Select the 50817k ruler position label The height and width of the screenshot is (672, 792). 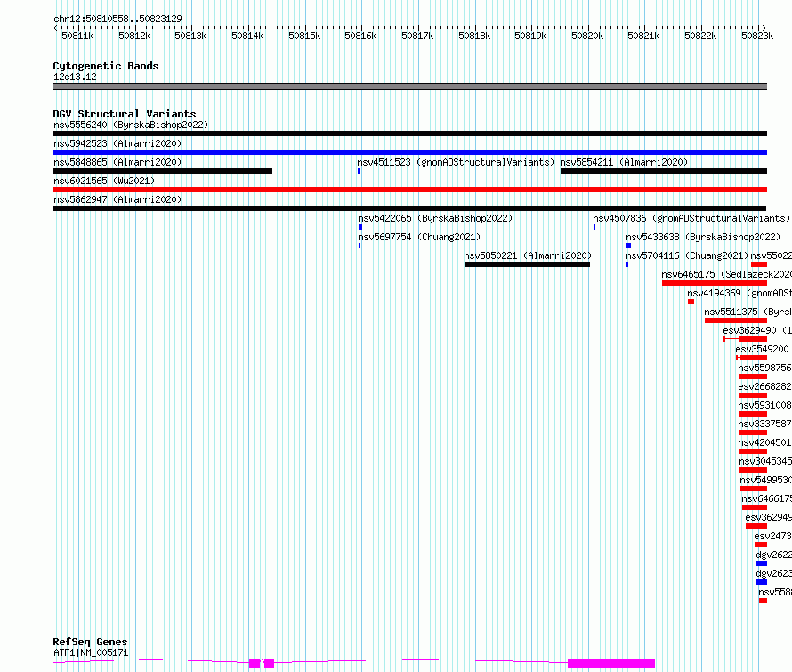click(417, 36)
